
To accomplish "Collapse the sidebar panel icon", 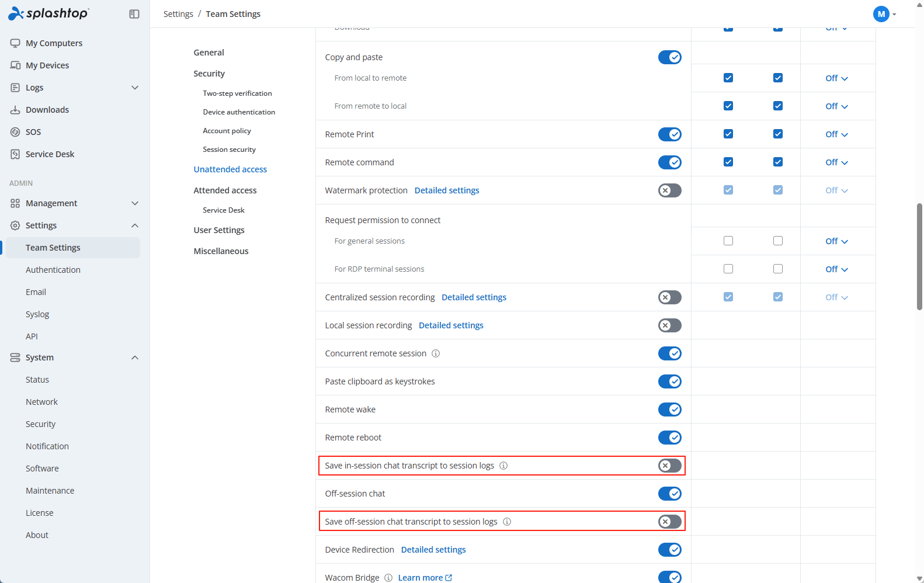I will click(x=134, y=14).
